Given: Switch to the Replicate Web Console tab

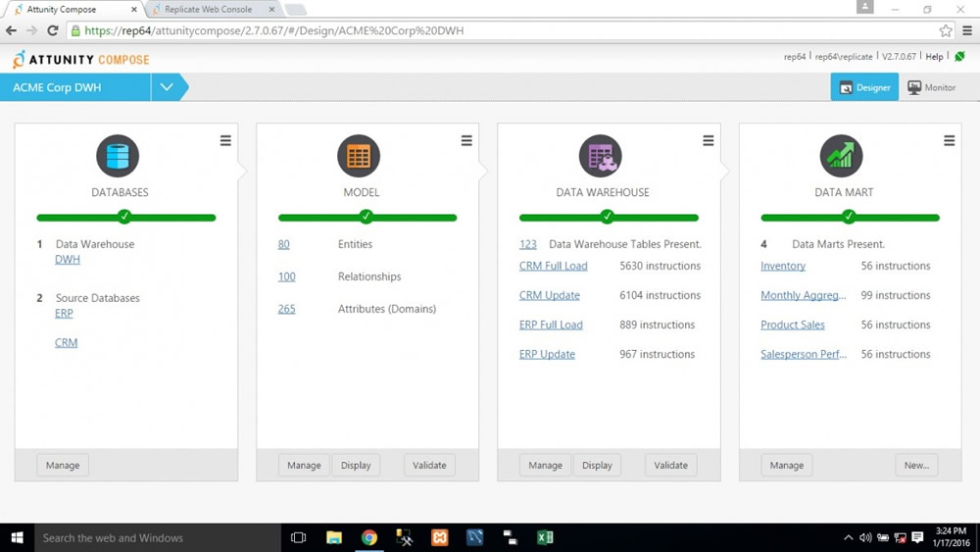Looking at the screenshot, I should (208, 10).
